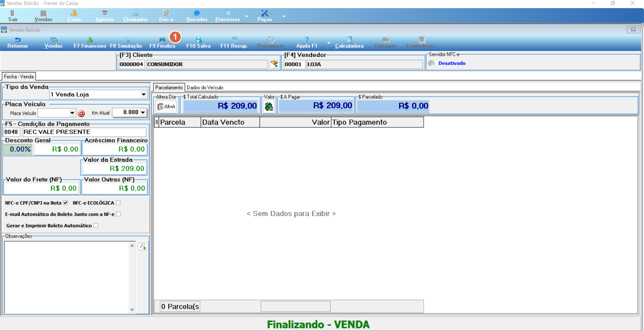Expand the Km Atual dropdown arrow
Image resolution: width=644 pixels, height=331 pixels.
click(143, 112)
